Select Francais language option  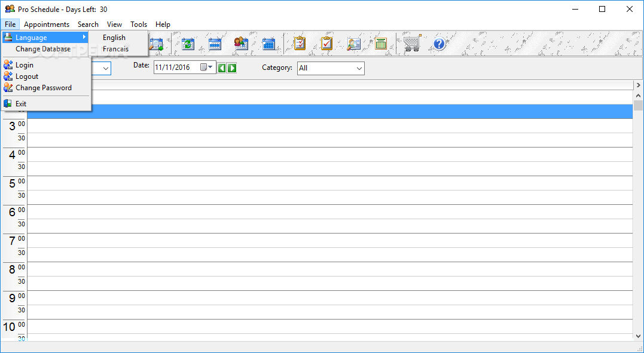(x=116, y=49)
